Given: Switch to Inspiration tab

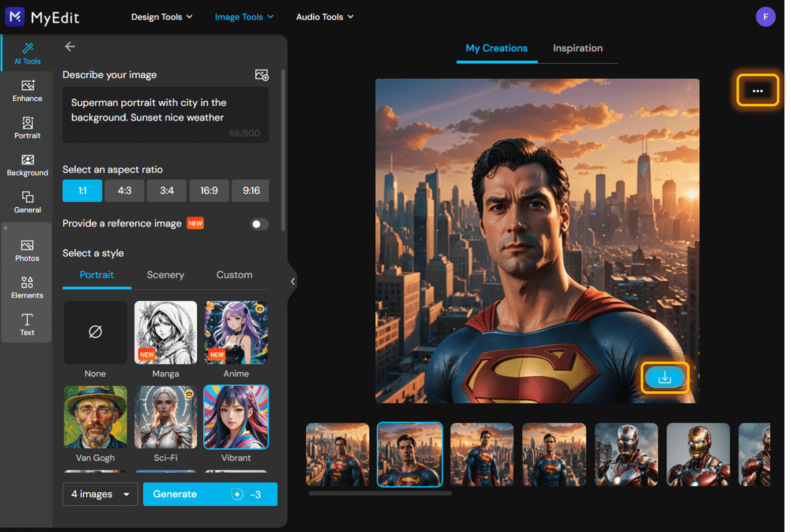Looking at the screenshot, I should pos(578,48).
